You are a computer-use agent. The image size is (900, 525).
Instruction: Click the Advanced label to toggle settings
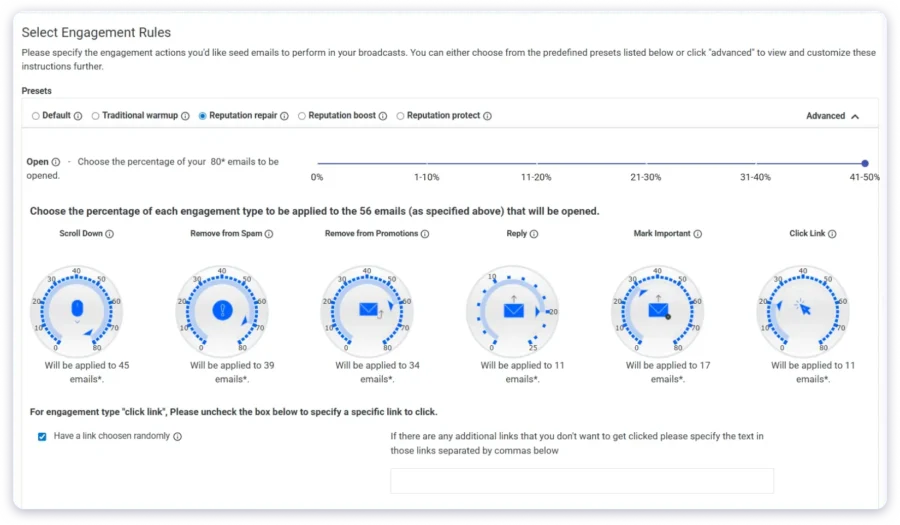(x=825, y=116)
